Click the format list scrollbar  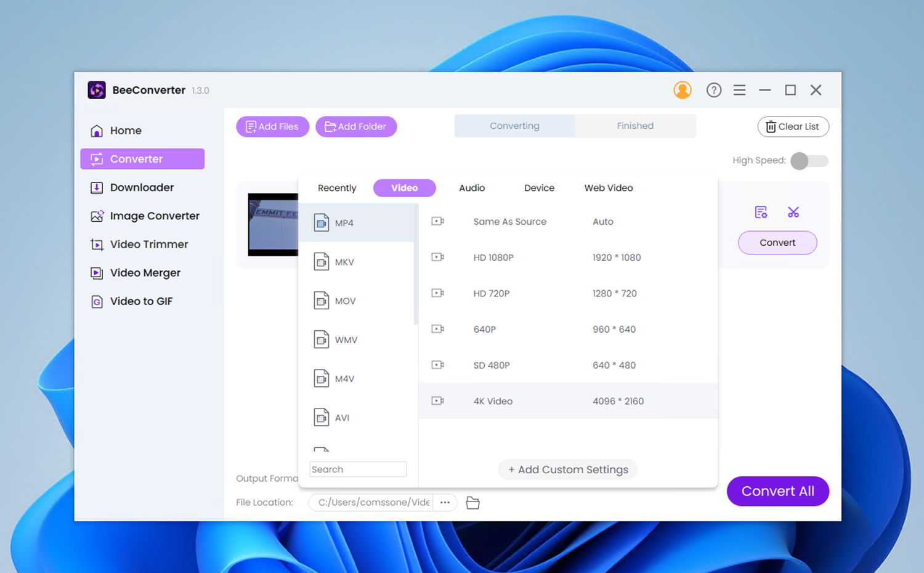[416, 264]
